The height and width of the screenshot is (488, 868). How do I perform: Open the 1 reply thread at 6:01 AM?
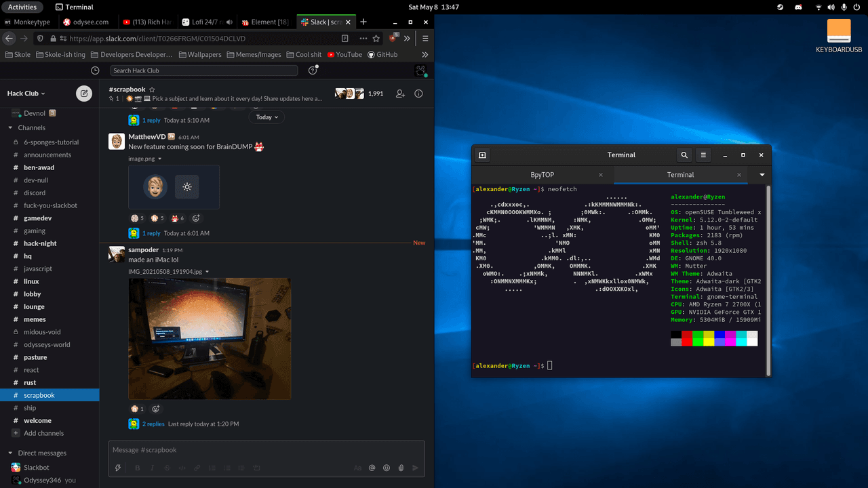[151, 233]
